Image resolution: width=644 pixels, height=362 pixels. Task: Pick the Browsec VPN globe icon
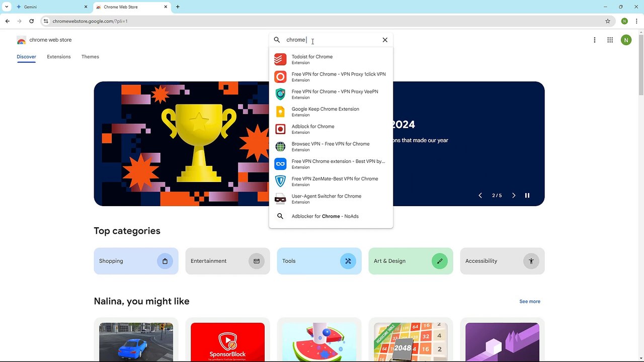pos(280,146)
